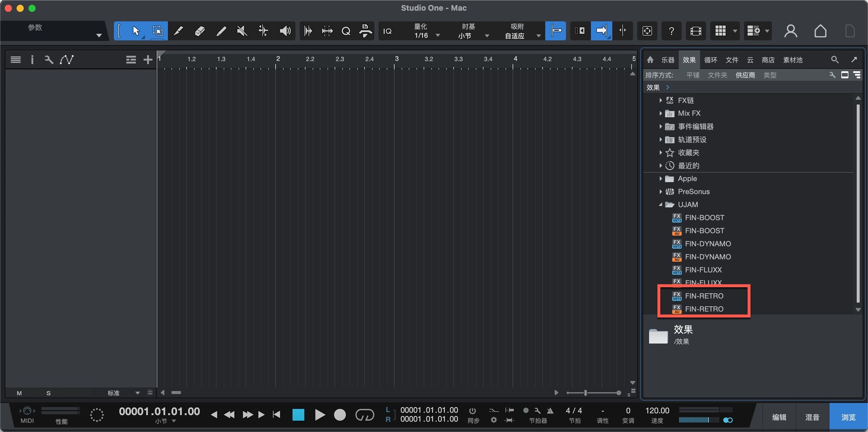The image size is (868, 432).
Task: Go to browser home icon
Action: coord(650,60)
